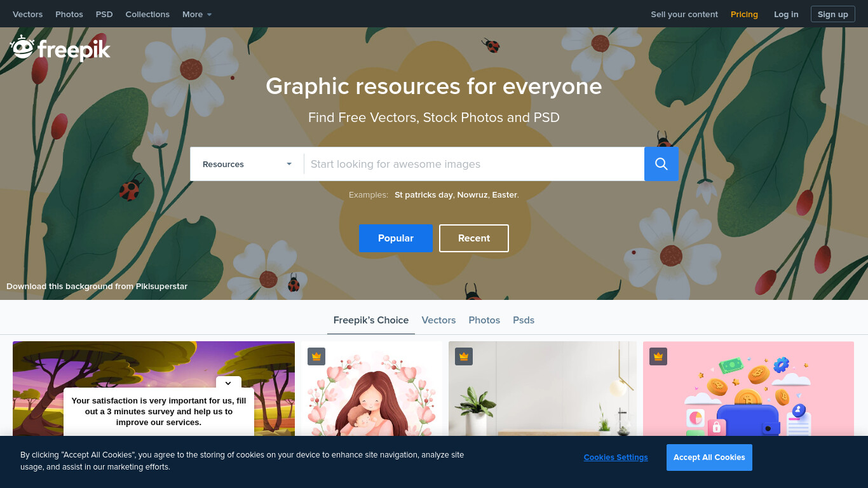Switch to the Psds tab
The height and width of the screenshot is (488, 868).
pyautogui.click(x=524, y=320)
